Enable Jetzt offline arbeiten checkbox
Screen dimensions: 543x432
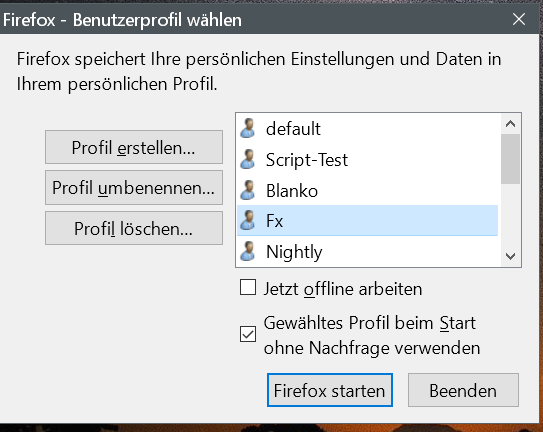click(248, 288)
